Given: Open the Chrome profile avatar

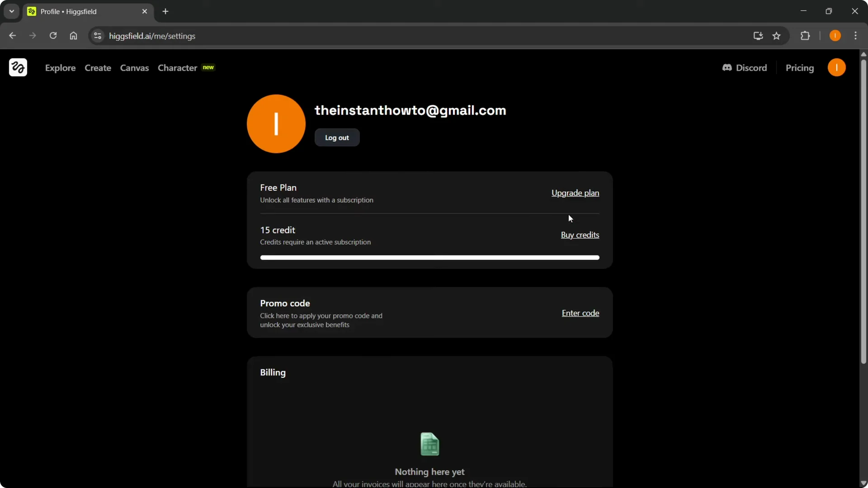Looking at the screenshot, I should (x=835, y=36).
